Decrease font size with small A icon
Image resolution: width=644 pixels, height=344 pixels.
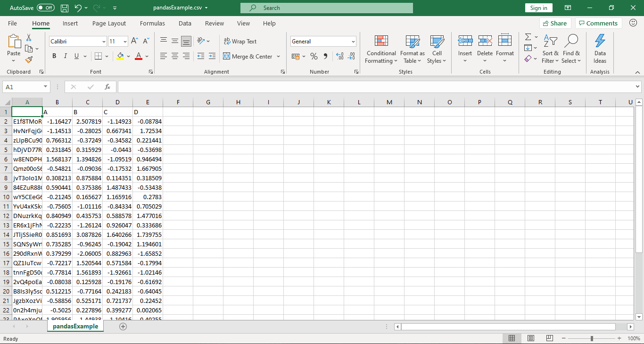point(146,42)
